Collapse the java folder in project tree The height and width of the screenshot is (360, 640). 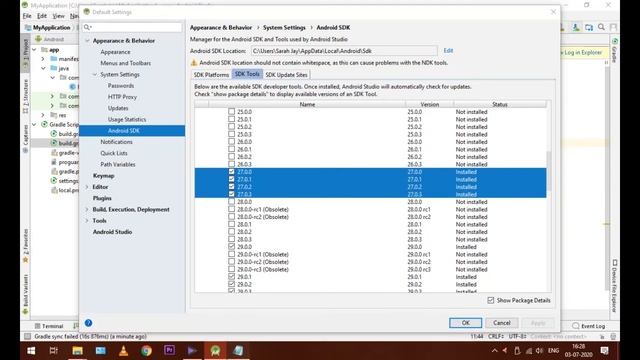[x=43, y=68]
